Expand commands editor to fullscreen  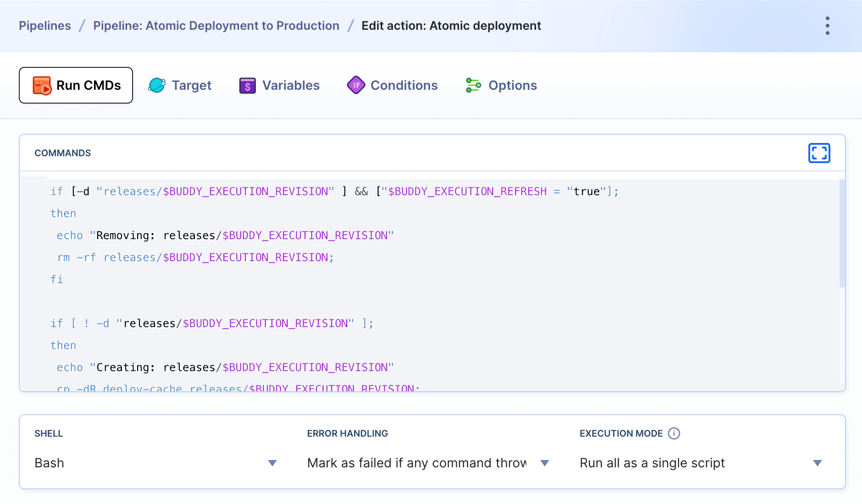tap(819, 153)
